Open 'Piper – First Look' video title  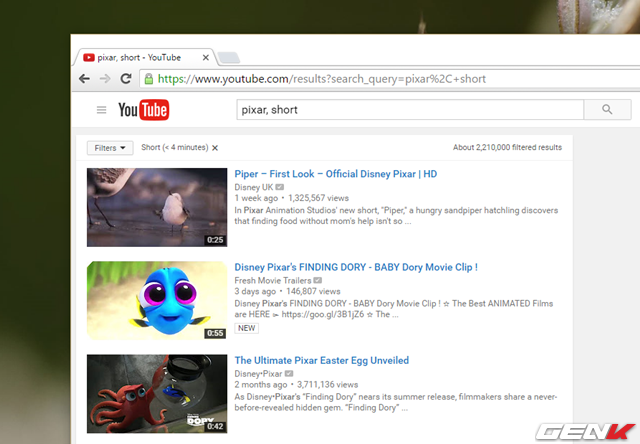click(335, 174)
